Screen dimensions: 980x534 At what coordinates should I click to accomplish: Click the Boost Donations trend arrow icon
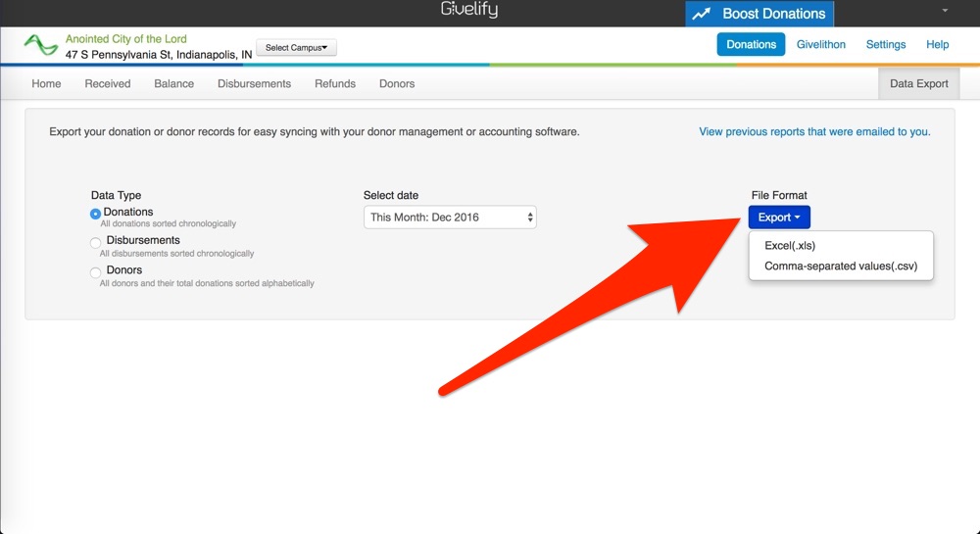pos(702,14)
